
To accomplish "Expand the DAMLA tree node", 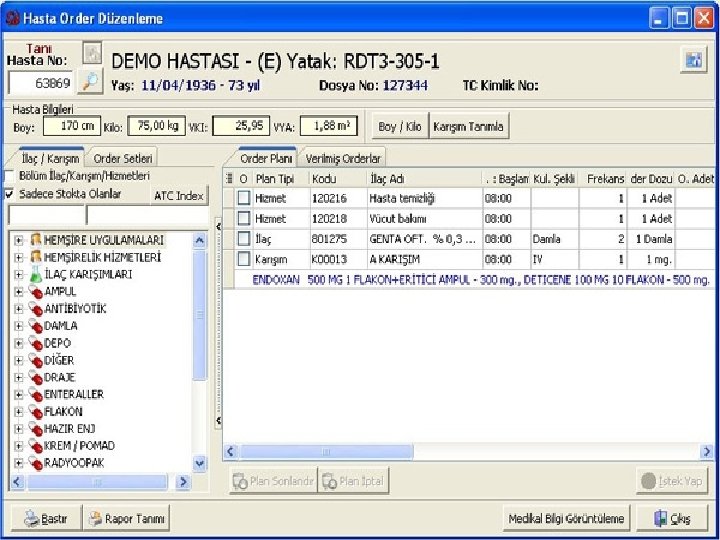I will pos(18,326).
